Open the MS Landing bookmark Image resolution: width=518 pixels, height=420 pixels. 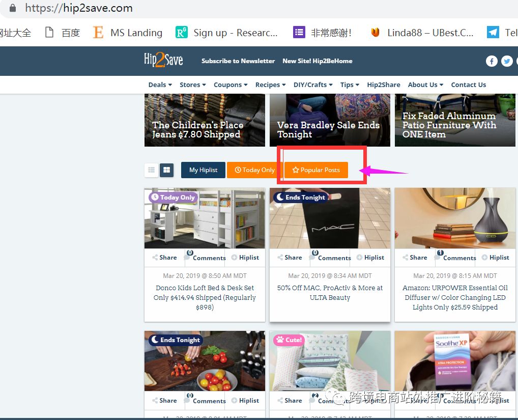(x=128, y=33)
